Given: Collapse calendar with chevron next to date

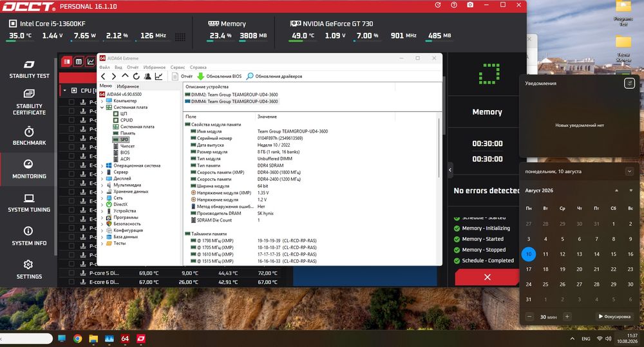Looking at the screenshot, I should click(x=629, y=171).
